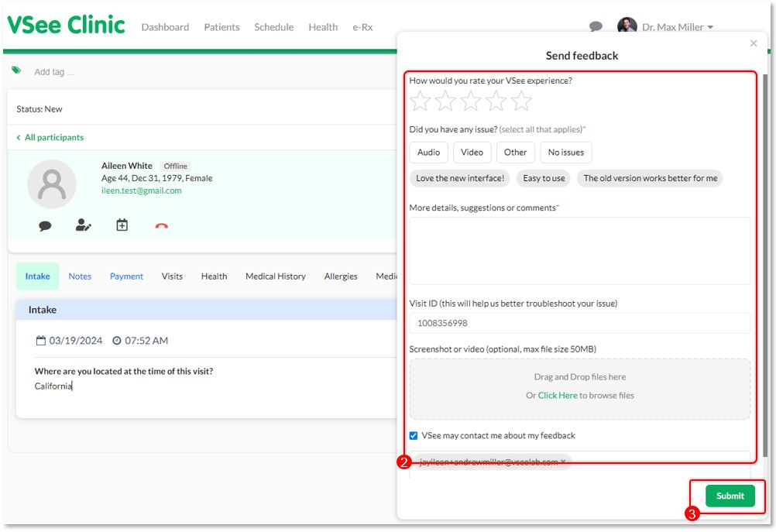Click the Intake section header
The image size is (776, 532).
click(x=206, y=310)
